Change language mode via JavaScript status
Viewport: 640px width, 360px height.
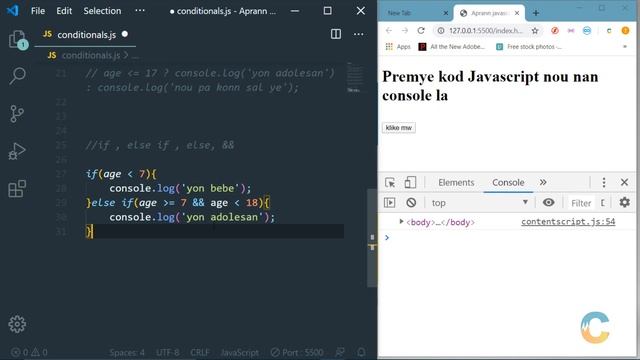(239, 352)
